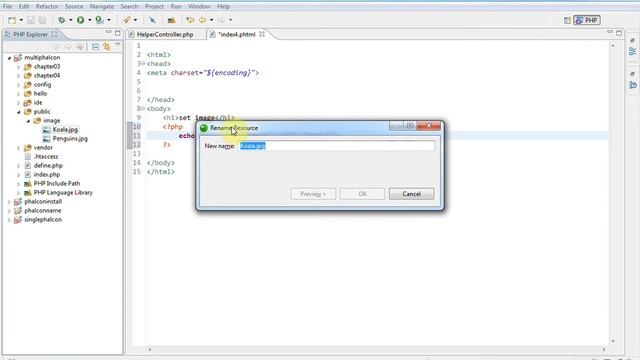Collapse the image folder

(28, 121)
